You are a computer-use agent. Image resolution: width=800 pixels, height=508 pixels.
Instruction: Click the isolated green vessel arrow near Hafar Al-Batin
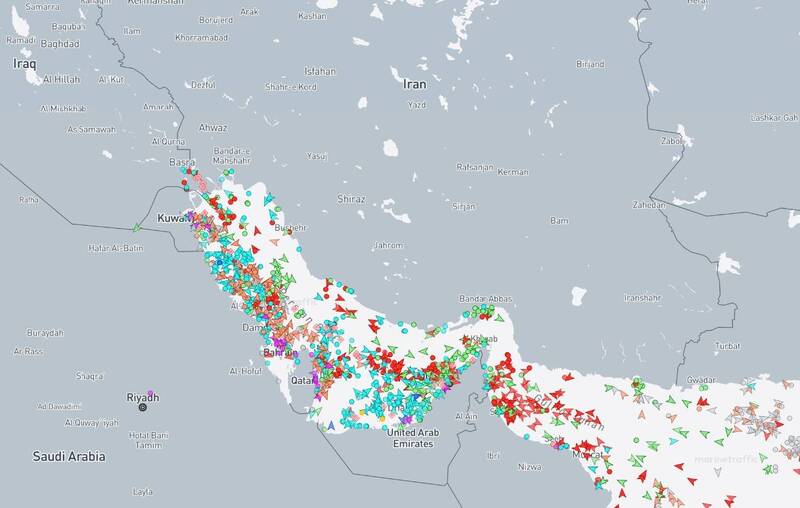click(x=137, y=228)
